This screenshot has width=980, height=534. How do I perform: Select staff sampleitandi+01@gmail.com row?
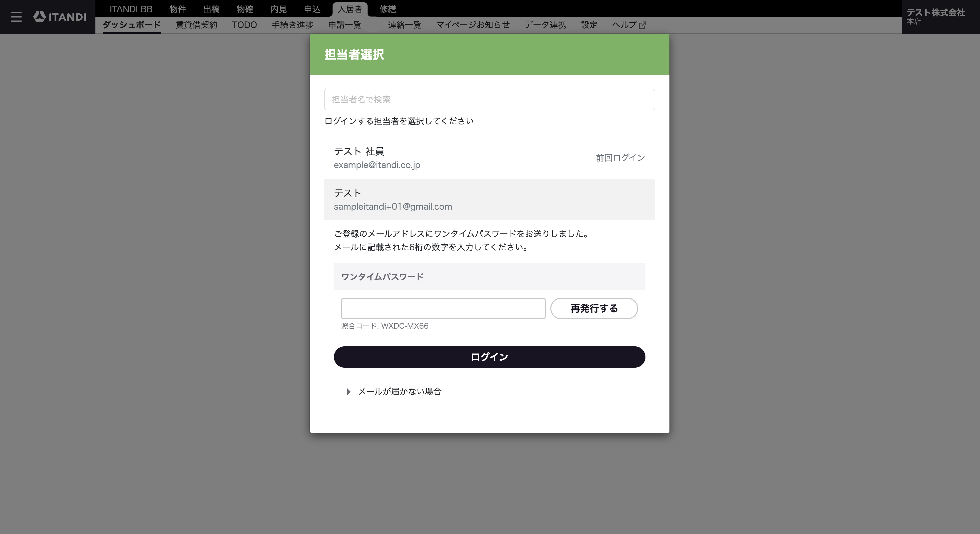pos(489,200)
